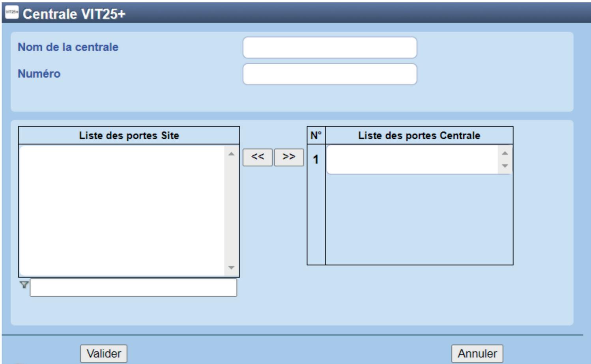
Task: Click the Liste des portes Centrale header
Action: 419,136
